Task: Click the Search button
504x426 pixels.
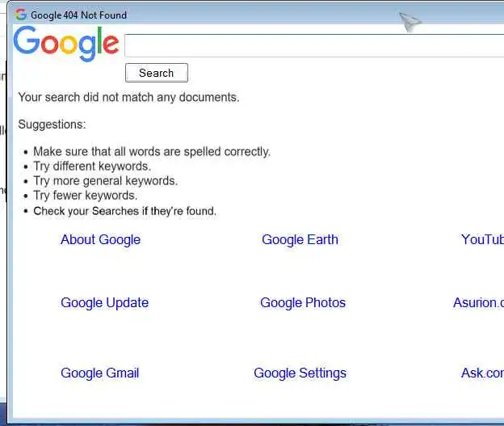Action: click(157, 73)
